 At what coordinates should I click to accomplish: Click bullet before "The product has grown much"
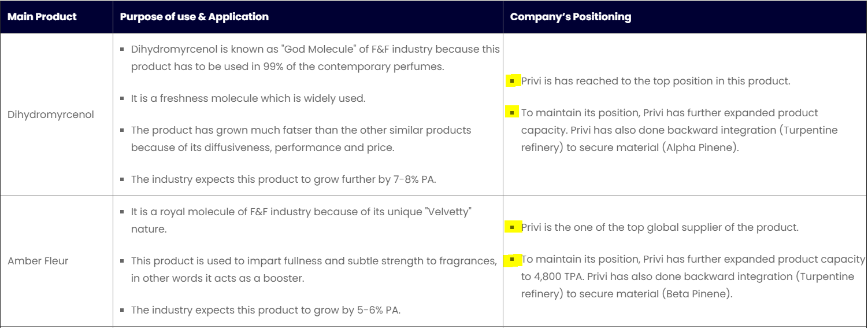[123, 130]
